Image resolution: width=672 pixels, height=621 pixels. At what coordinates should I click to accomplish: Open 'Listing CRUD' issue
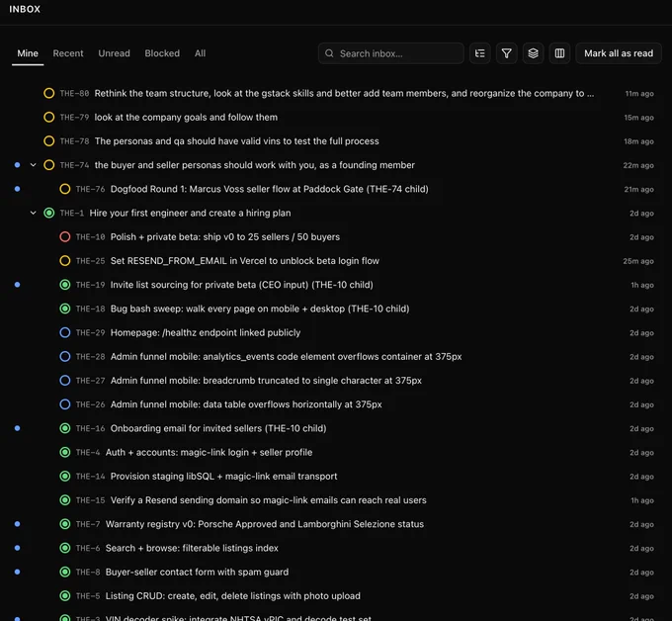pos(232,596)
